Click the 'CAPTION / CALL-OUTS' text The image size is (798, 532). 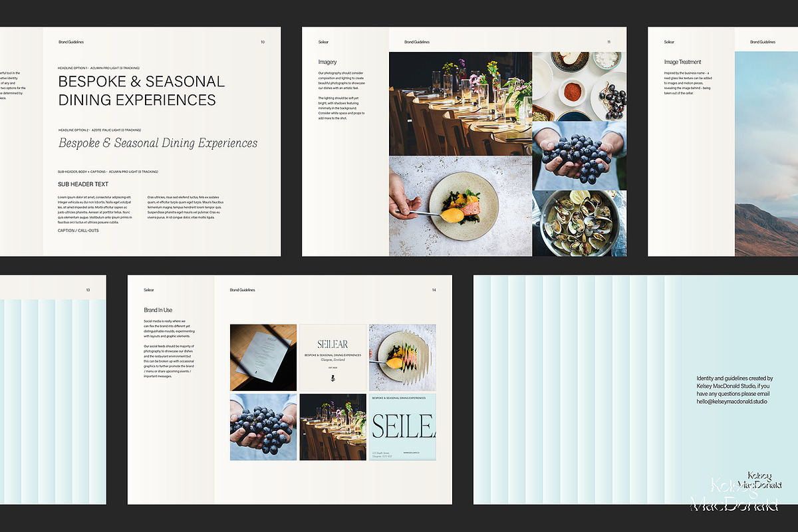[x=78, y=231]
